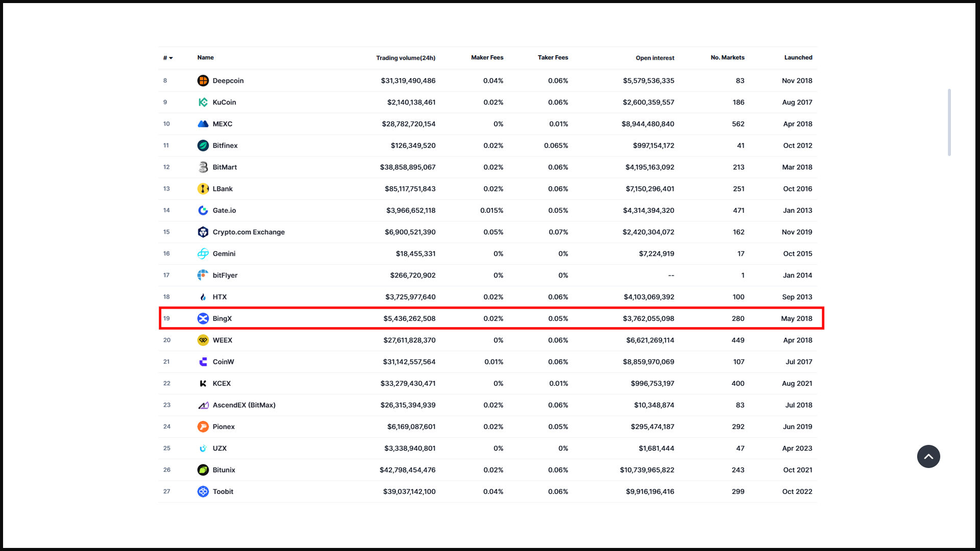Open the AscendEX (BitMax) exchange link
The width and height of the screenshot is (980, 551).
(x=243, y=405)
